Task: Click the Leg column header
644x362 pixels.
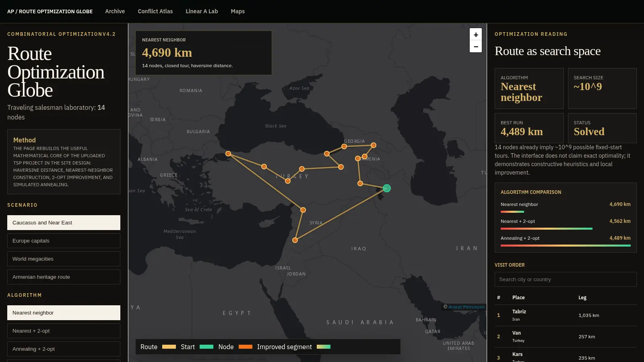Action: coord(582,298)
